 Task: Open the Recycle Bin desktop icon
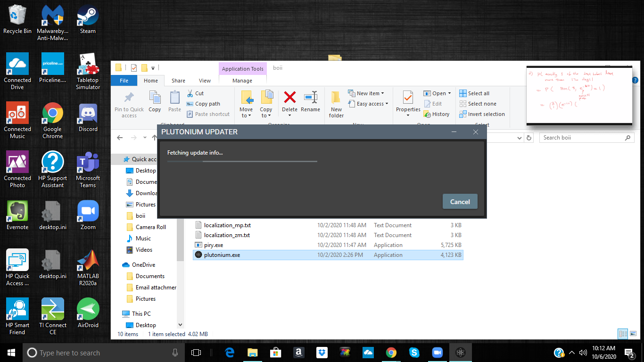pos(17,19)
